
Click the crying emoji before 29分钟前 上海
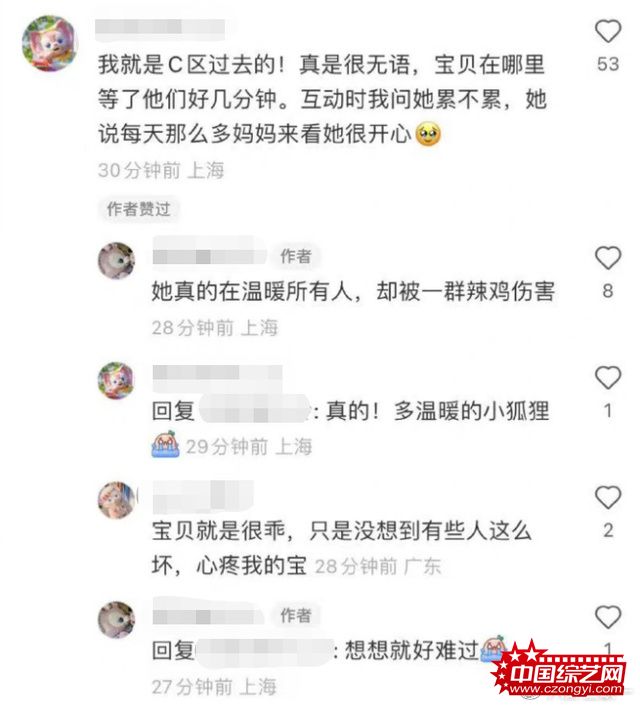[165, 445]
